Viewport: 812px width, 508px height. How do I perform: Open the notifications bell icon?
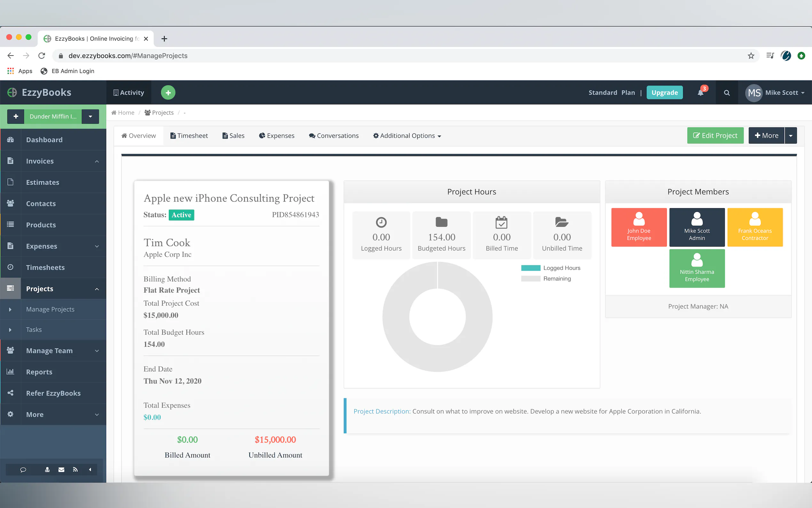(x=700, y=92)
